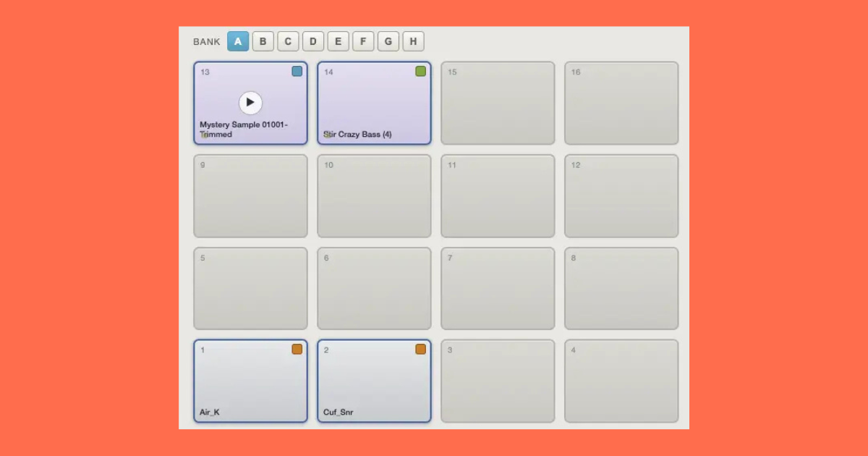Image resolution: width=868 pixels, height=456 pixels.
Task: Trigger empty pad 5
Action: coord(250,289)
